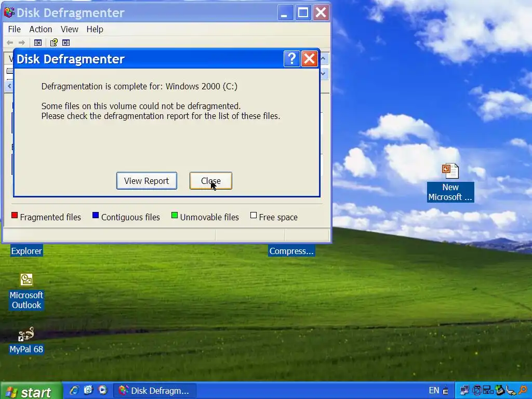532x399 pixels.
Task: Click the dialog's question mark help button
Action: click(292, 59)
